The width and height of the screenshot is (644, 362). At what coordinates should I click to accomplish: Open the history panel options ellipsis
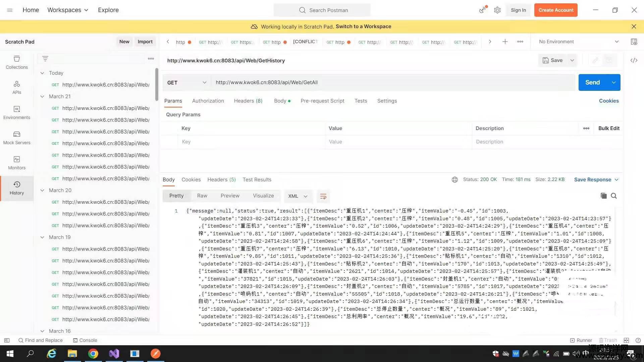pos(151,59)
